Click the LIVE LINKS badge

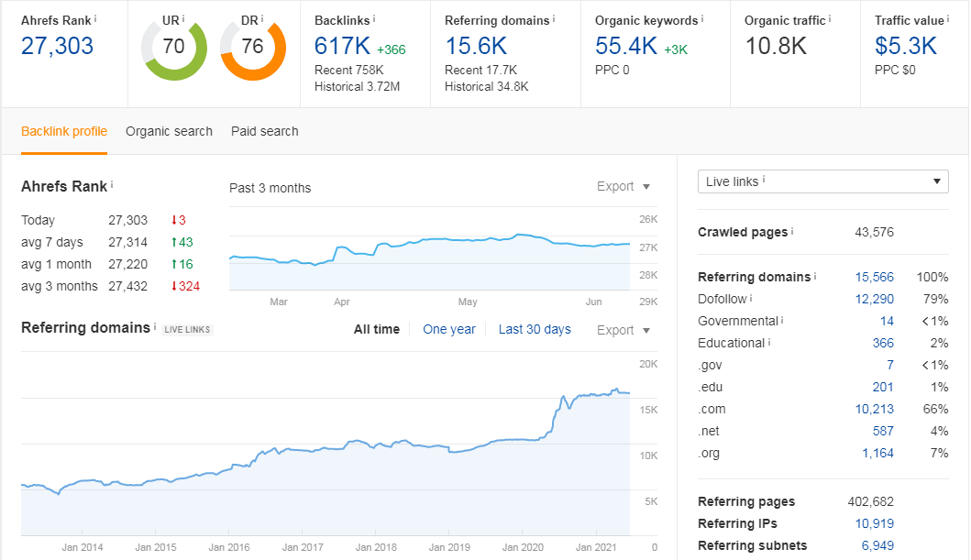click(x=187, y=330)
